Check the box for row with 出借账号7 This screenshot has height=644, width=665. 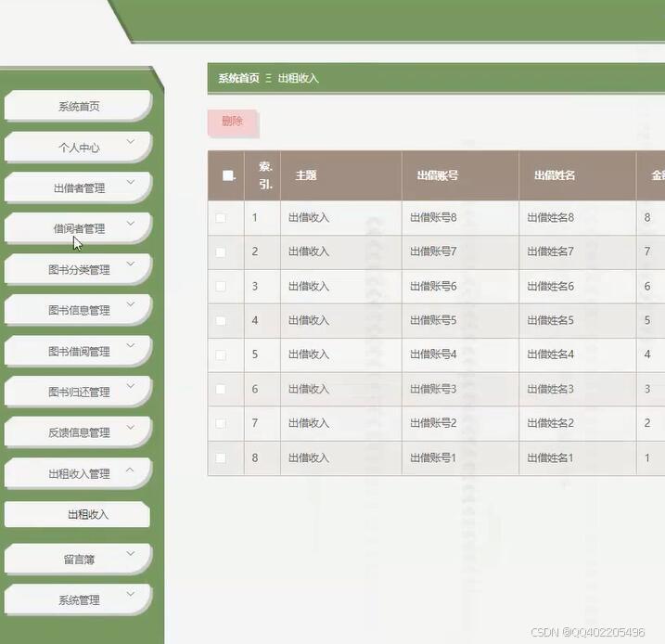pos(221,252)
